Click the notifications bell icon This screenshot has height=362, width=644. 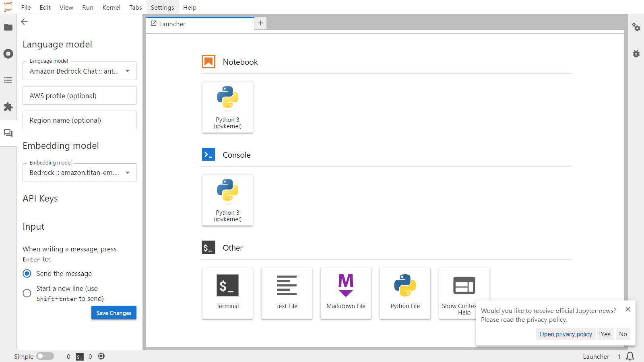click(630, 356)
